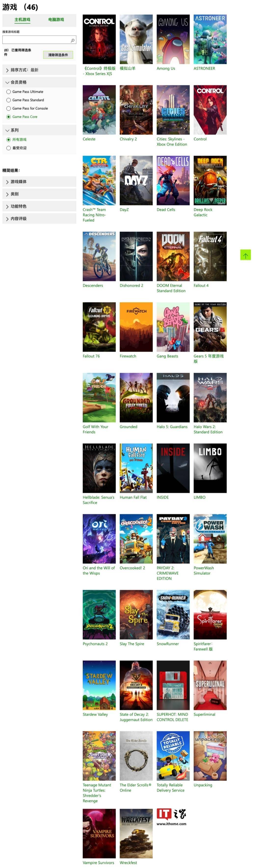Viewport: 253px width, 868px height.
Task: Switch to the 主机游戏 tab
Action: (x=22, y=20)
